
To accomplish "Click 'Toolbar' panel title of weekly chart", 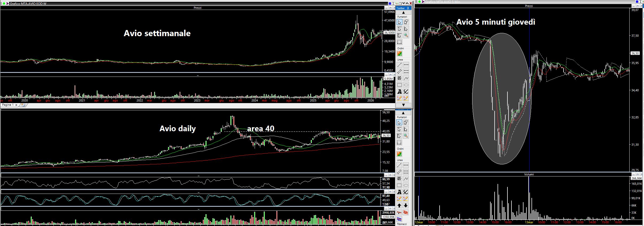I will (401, 8).
